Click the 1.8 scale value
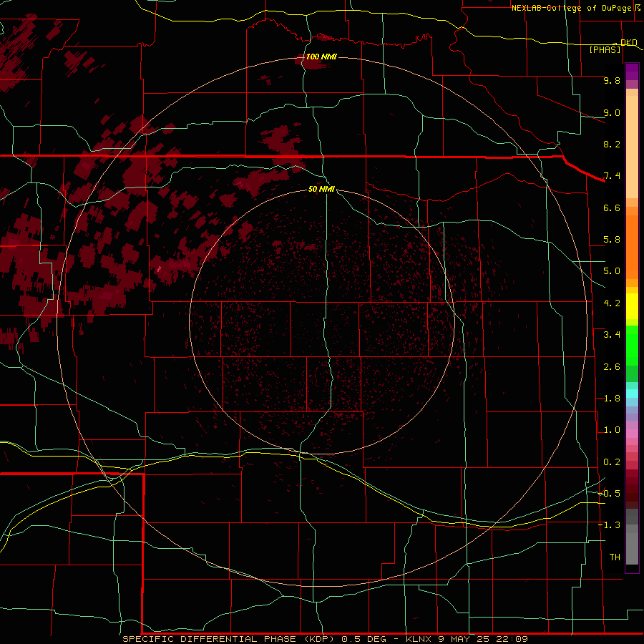The height and width of the screenshot is (644, 644). point(612,399)
